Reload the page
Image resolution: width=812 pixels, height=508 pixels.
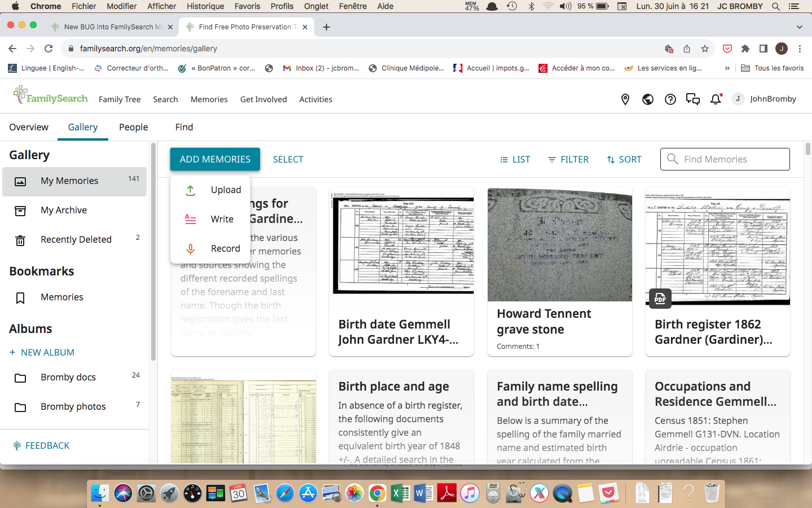point(48,49)
